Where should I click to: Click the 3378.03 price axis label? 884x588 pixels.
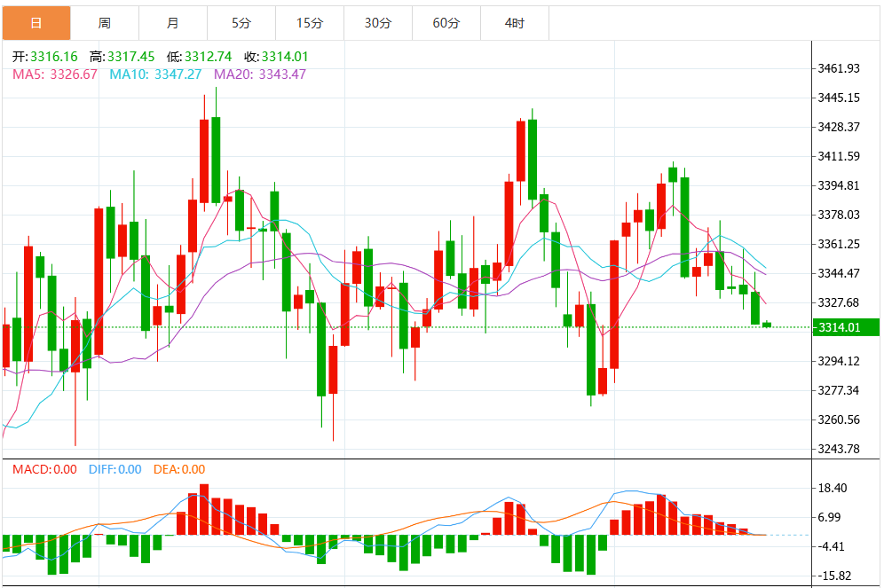839,216
